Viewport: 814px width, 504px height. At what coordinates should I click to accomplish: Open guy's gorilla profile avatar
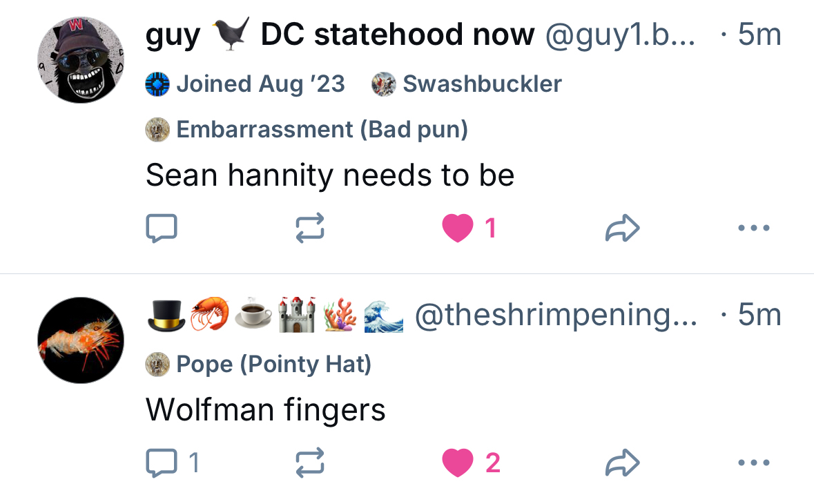pos(81,60)
